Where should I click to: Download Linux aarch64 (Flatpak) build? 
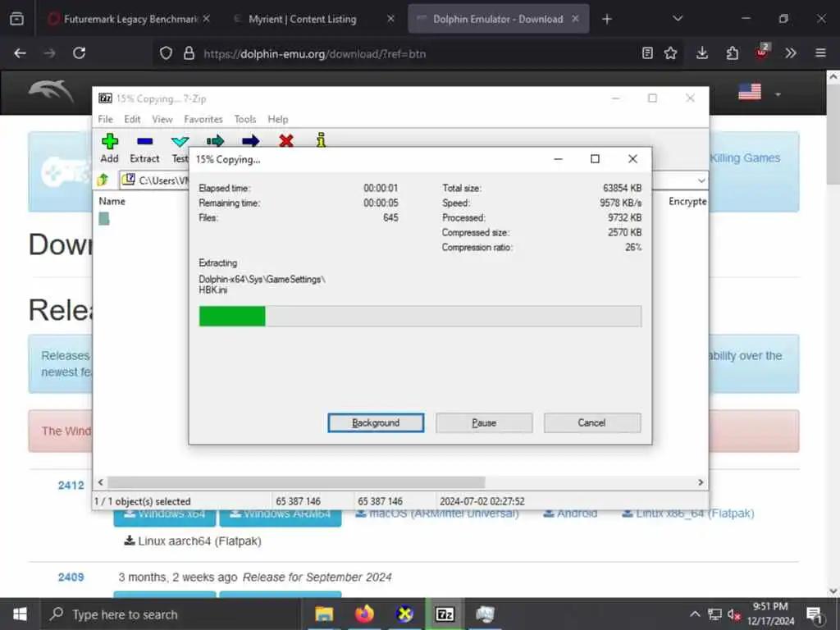point(192,541)
